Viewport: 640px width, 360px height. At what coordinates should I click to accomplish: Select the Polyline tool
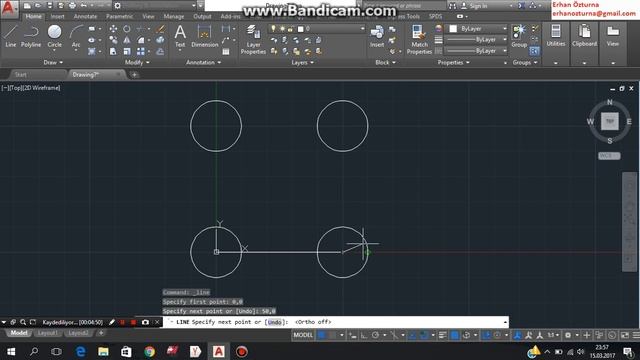(x=31, y=36)
